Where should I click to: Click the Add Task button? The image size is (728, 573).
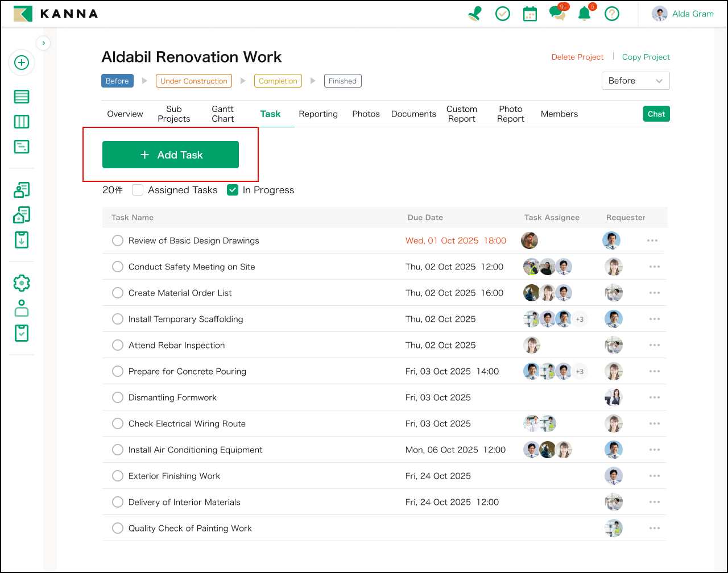tap(171, 154)
